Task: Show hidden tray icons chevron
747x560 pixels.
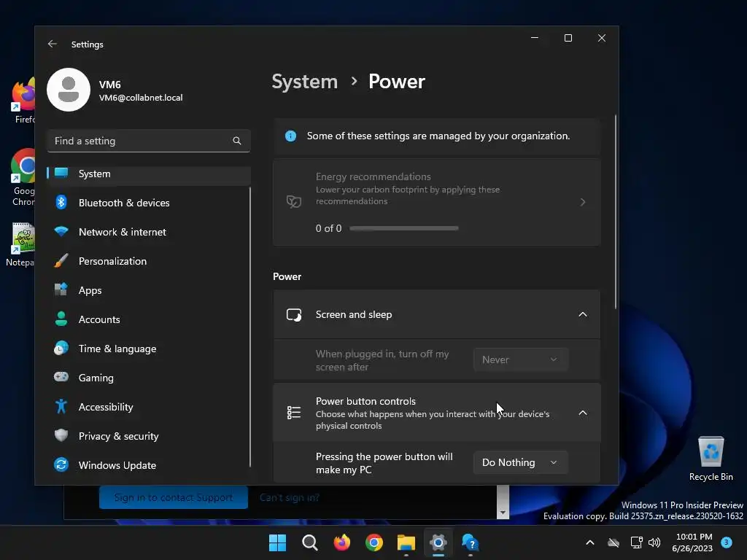Action: [589, 542]
